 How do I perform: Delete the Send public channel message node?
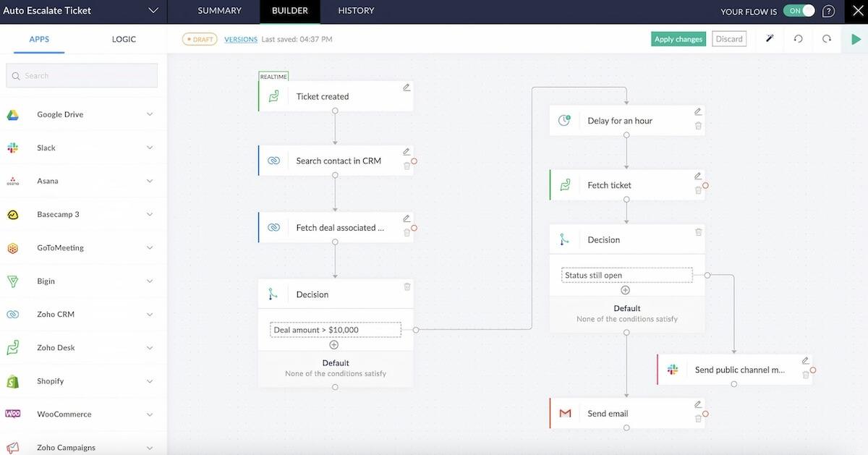[x=806, y=375]
